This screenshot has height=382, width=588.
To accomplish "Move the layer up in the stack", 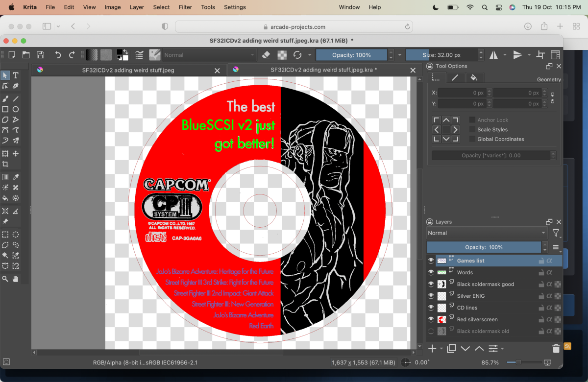I will 479,349.
